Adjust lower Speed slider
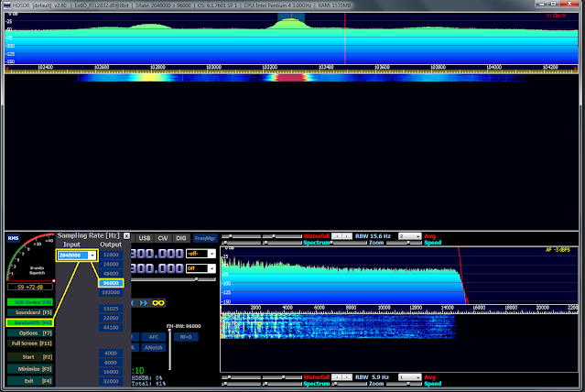 coord(404,384)
